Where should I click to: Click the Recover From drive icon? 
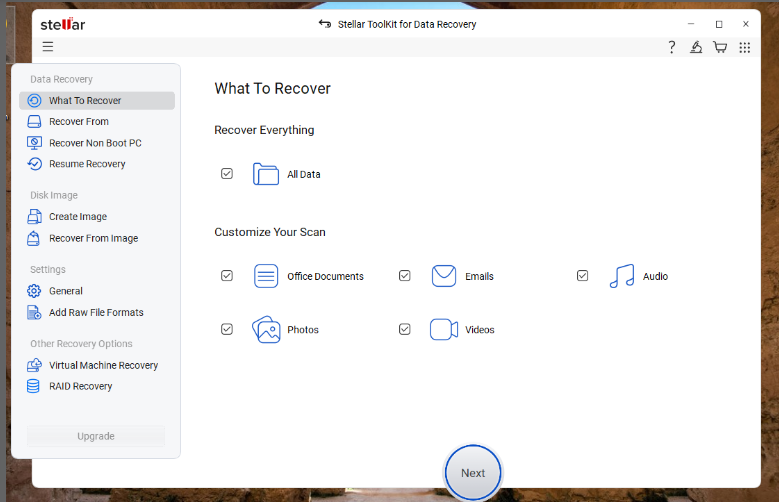pos(34,122)
